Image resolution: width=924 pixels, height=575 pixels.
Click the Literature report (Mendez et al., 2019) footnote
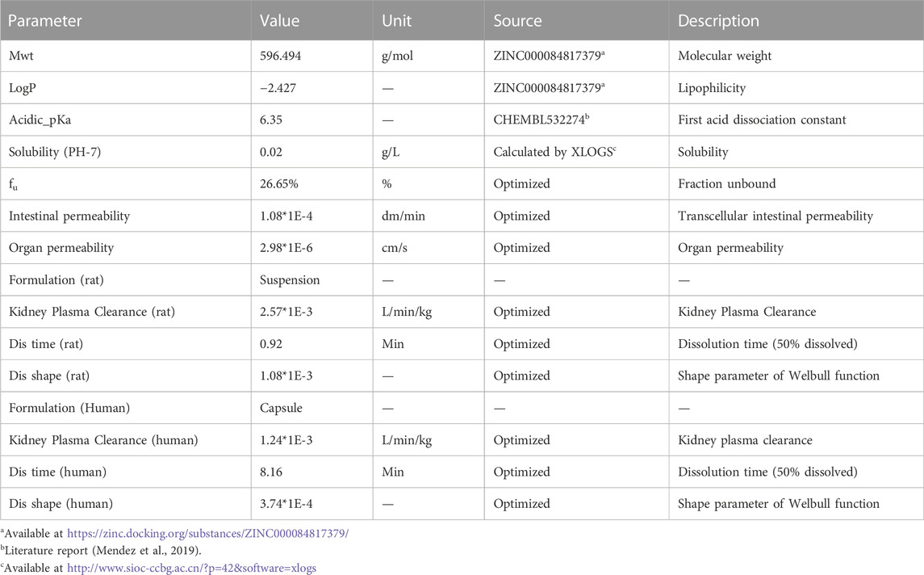pos(101,551)
